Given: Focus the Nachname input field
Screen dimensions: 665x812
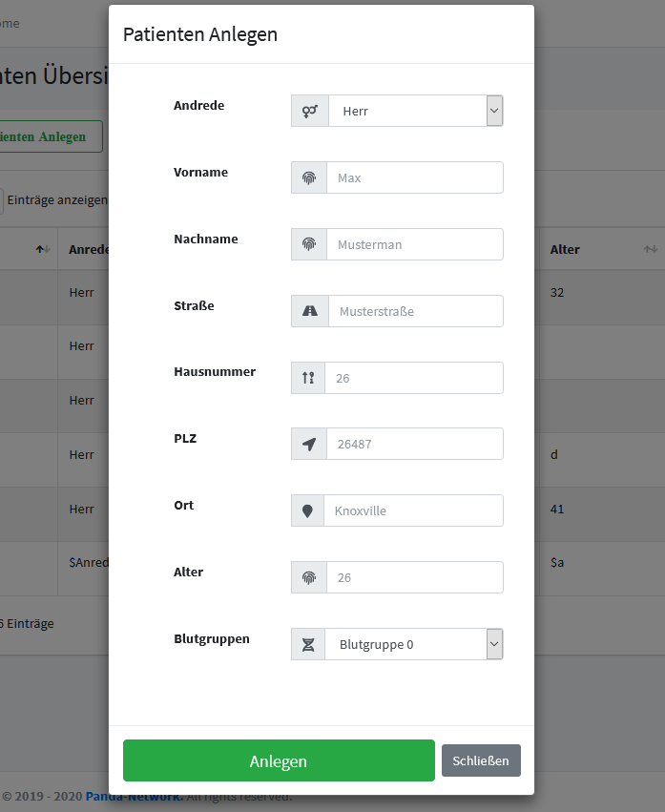Looking at the screenshot, I should pyautogui.click(x=414, y=244).
